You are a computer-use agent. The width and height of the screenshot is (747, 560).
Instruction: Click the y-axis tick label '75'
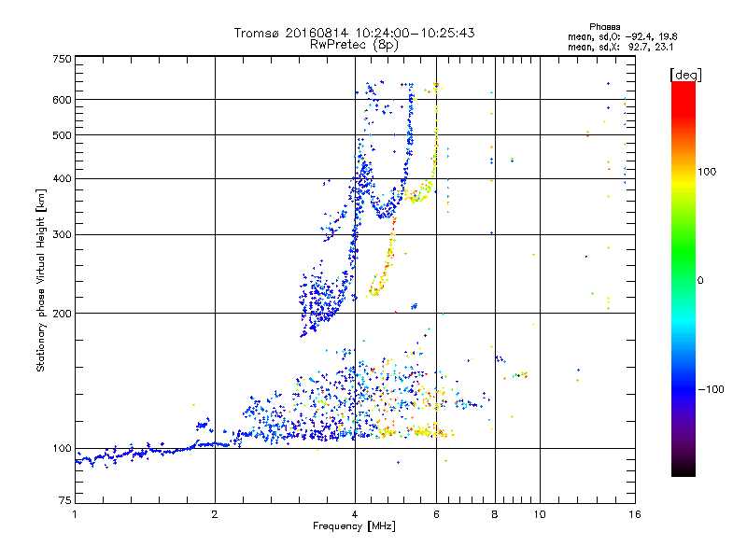point(64,500)
